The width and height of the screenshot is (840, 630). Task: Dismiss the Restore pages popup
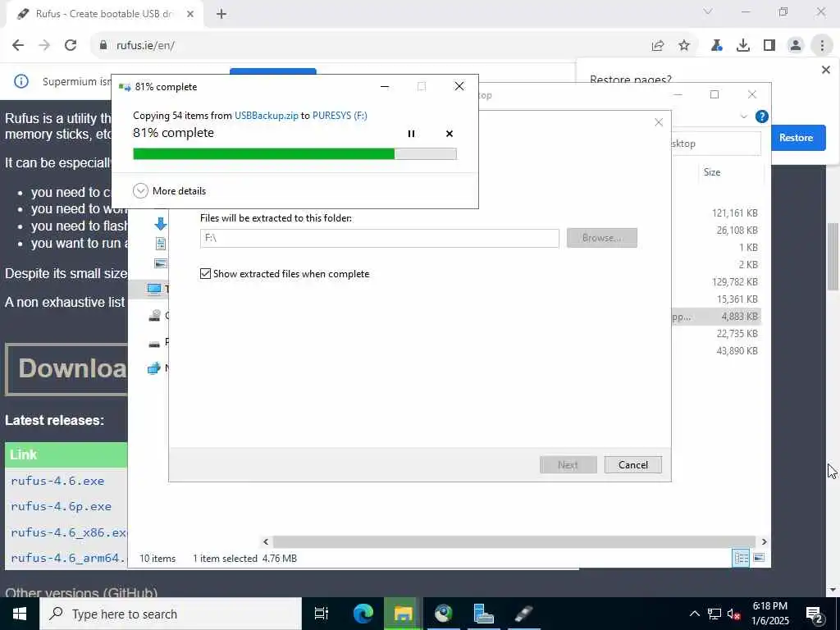(825, 70)
